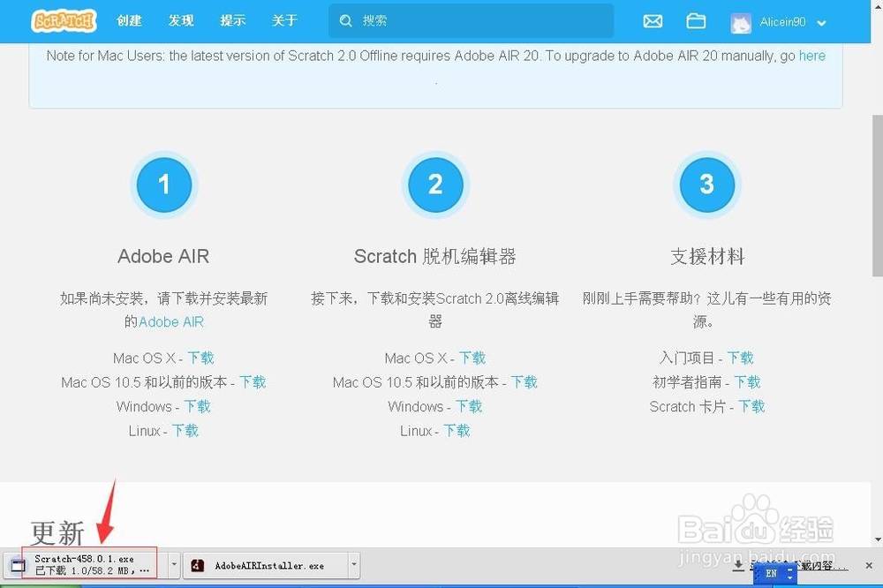Click into the 搜索 search field
The height and width of the screenshot is (588, 883).
pyautogui.click(x=472, y=21)
